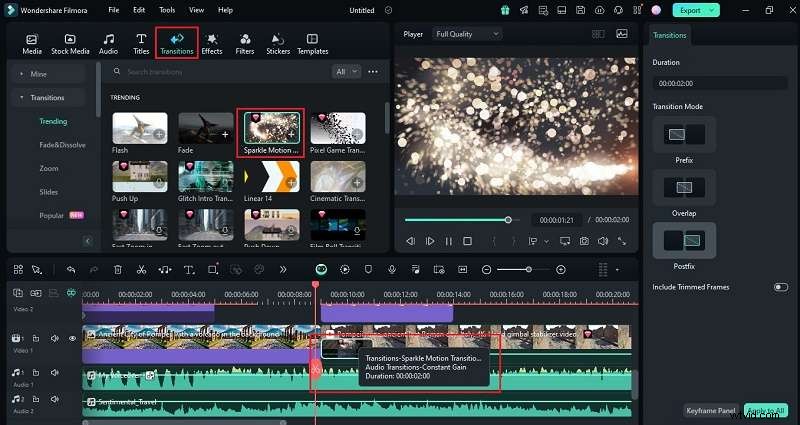
Task: Adjust player volume with the speaker icon
Action: point(603,241)
